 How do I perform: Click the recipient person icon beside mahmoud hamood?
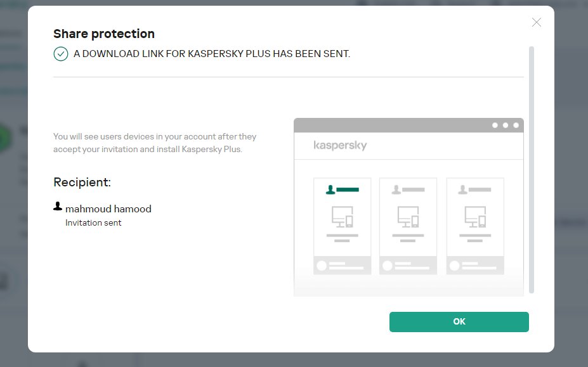[x=58, y=207]
